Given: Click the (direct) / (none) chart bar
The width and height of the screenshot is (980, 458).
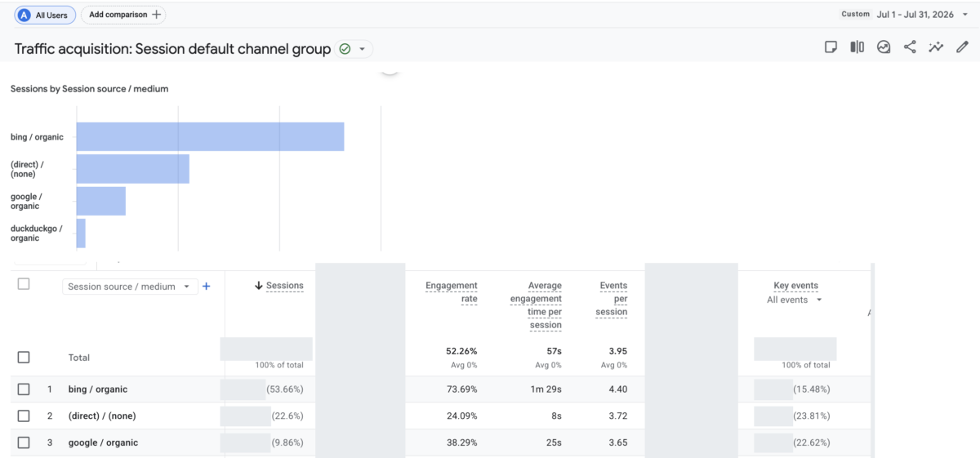Looking at the screenshot, I should [x=133, y=169].
